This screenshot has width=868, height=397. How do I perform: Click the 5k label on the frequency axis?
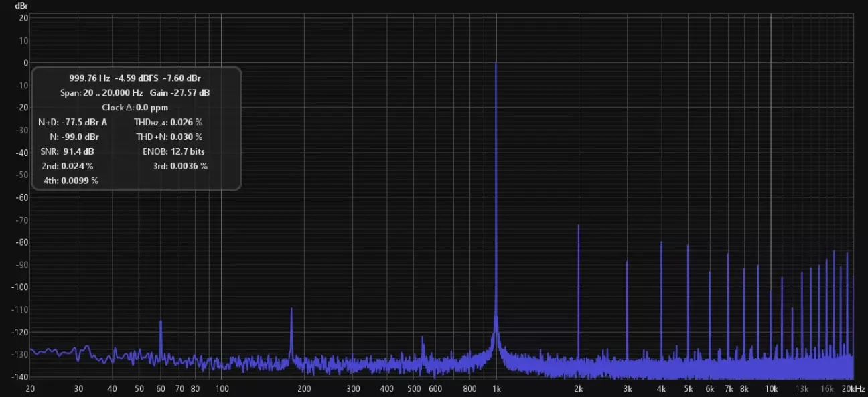(688, 389)
